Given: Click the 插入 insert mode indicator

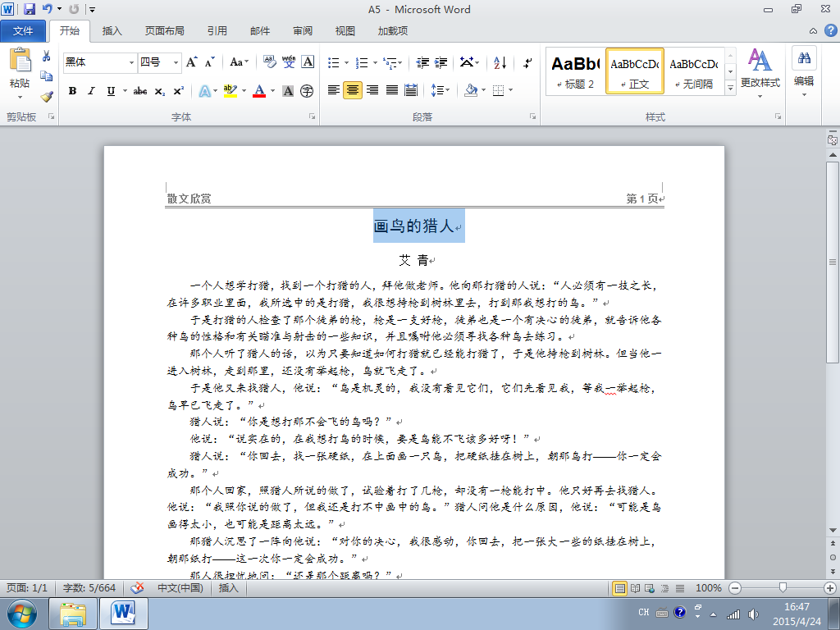Looking at the screenshot, I should (228, 587).
